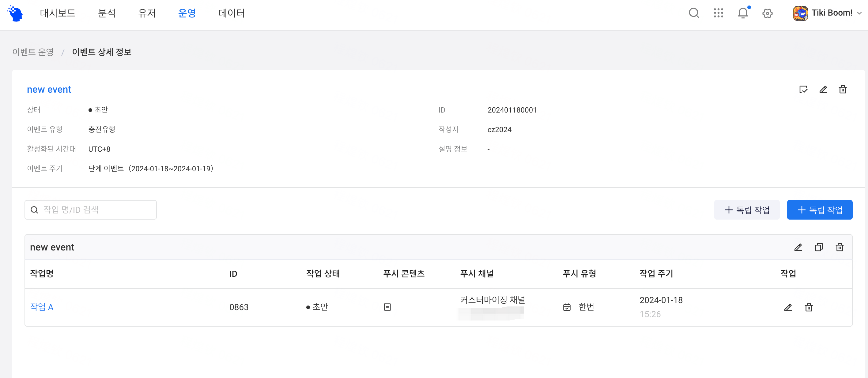The image size is (868, 378).
Task: Copy the new event task group
Action: [818, 247]
